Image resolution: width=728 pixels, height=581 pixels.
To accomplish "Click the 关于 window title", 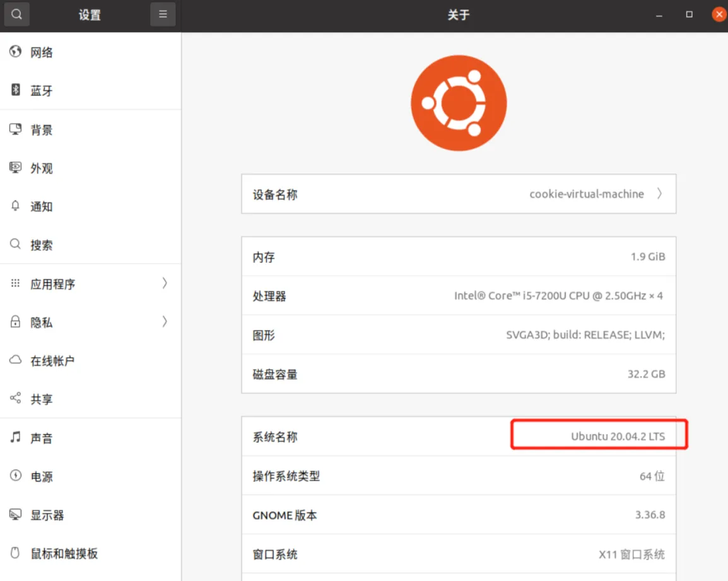I will click(459, 15).
